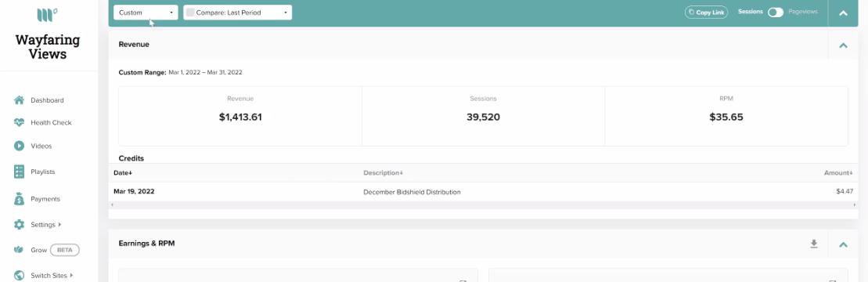Click the Switch Sites globe icon
Image resolution: width=868 pixels, height=282 pixels.
point(20,276)
